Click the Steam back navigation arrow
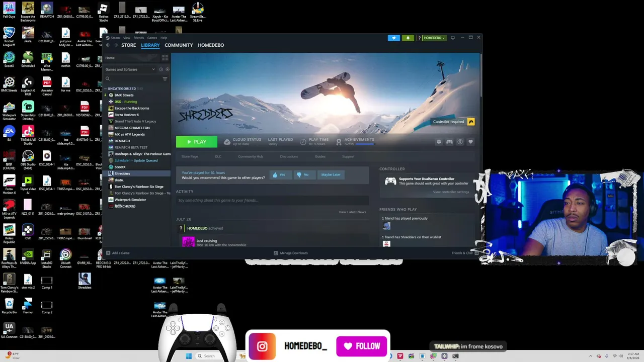This screenshot has width=644, height=362. pos(108,45)
